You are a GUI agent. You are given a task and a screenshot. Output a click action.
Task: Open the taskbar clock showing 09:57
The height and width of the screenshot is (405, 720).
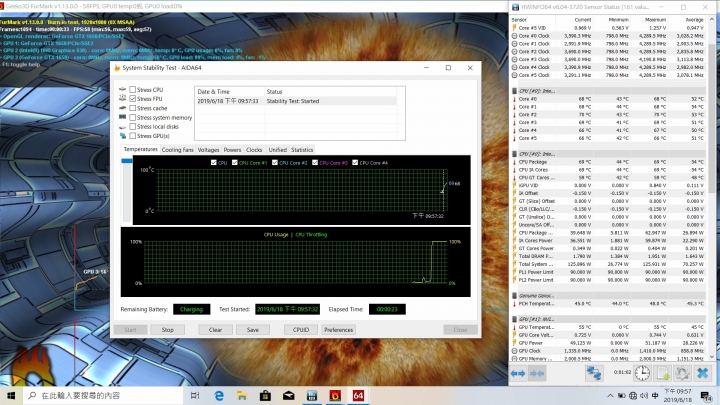point(677,395)
